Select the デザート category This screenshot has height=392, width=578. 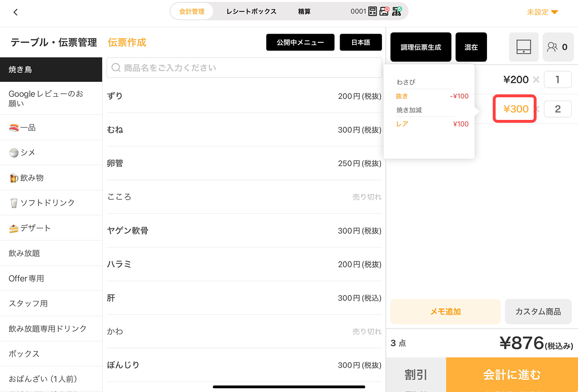[51, 228]
